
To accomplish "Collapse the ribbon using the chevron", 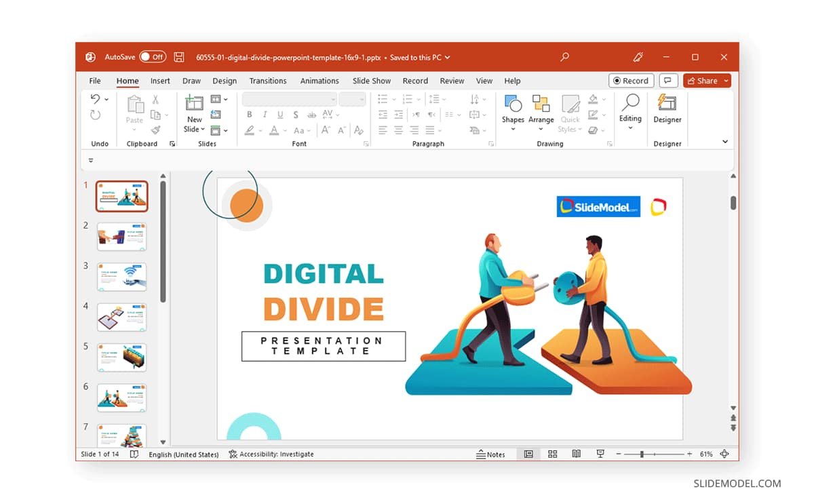I will click(x=725, y=142).
